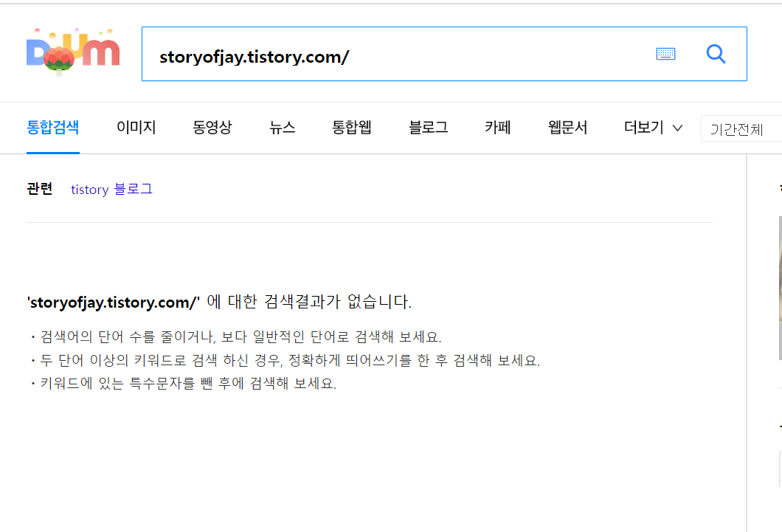Image resolution: width=782 pixels, height=532 pixels.
Task: Open the Daum logo homepage
Action: 73,52
